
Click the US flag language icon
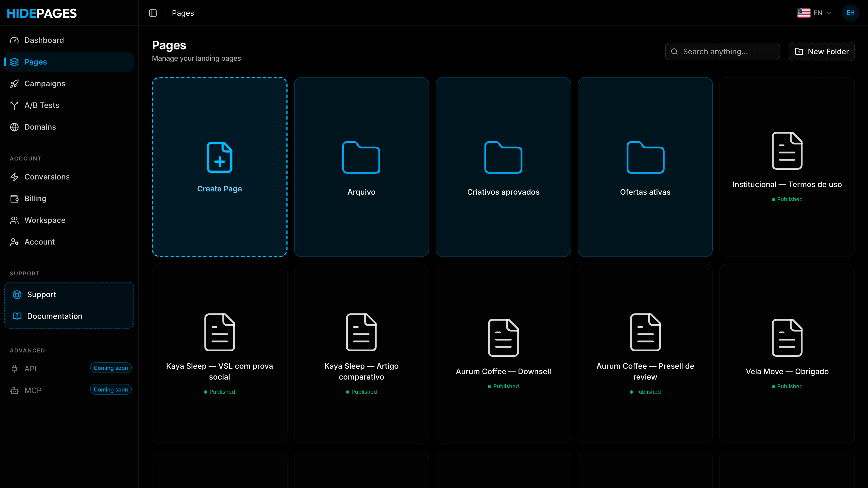804,13
